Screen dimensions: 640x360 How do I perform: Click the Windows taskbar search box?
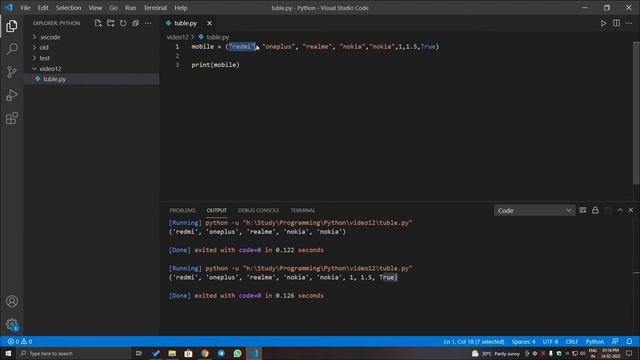pyautogui.click(x=73, y=353)
